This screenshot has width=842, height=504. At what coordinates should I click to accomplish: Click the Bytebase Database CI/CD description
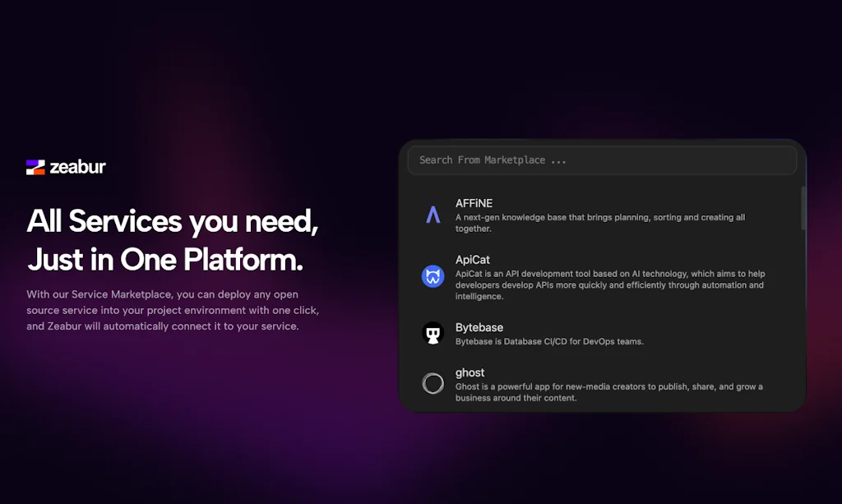(x=549, y=341)
